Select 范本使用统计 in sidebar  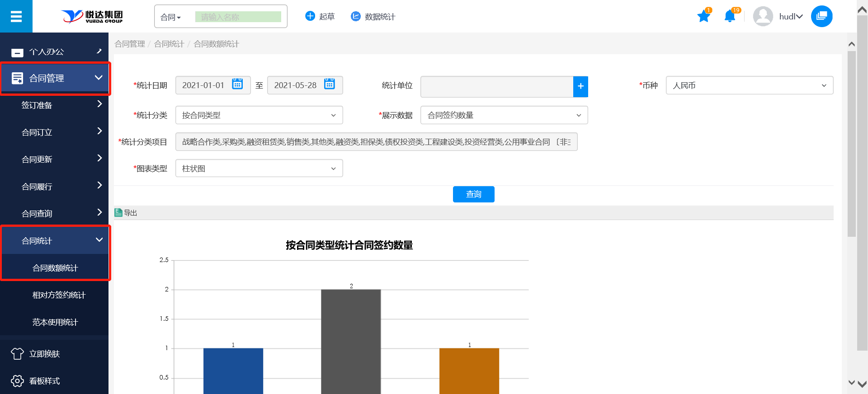[55, 322]
